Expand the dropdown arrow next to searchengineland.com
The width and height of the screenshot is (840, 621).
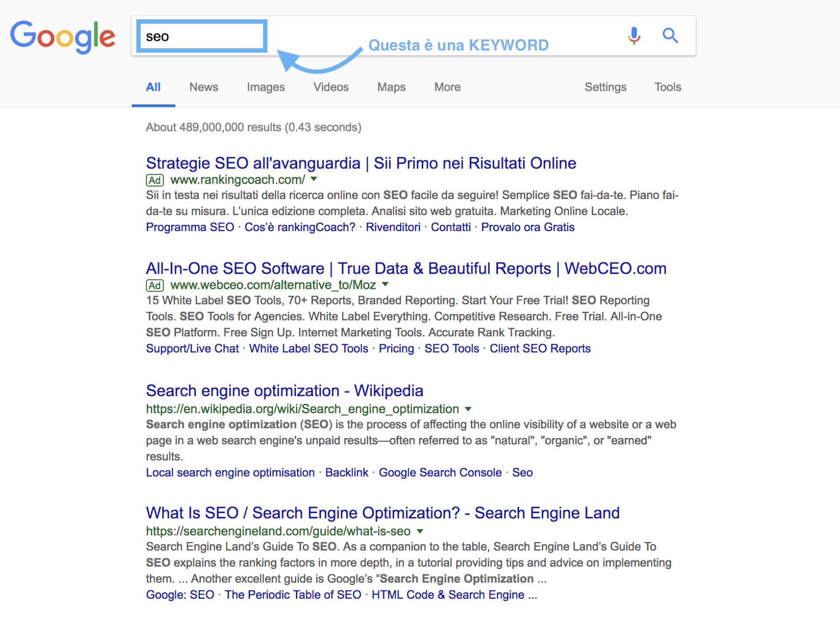(420, 531)
